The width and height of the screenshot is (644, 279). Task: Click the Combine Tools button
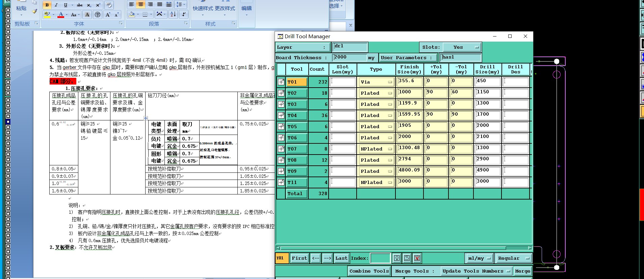click(x=369, y=271)
